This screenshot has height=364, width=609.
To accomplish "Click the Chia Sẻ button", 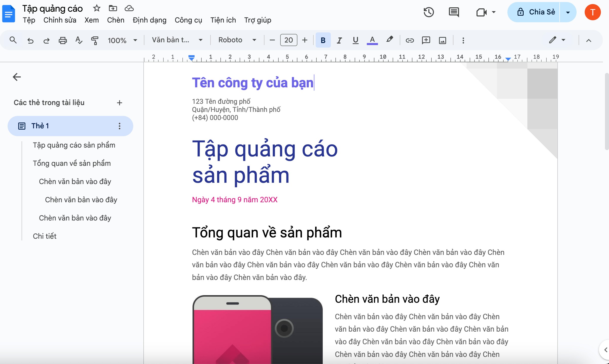I will coord(534,12).
